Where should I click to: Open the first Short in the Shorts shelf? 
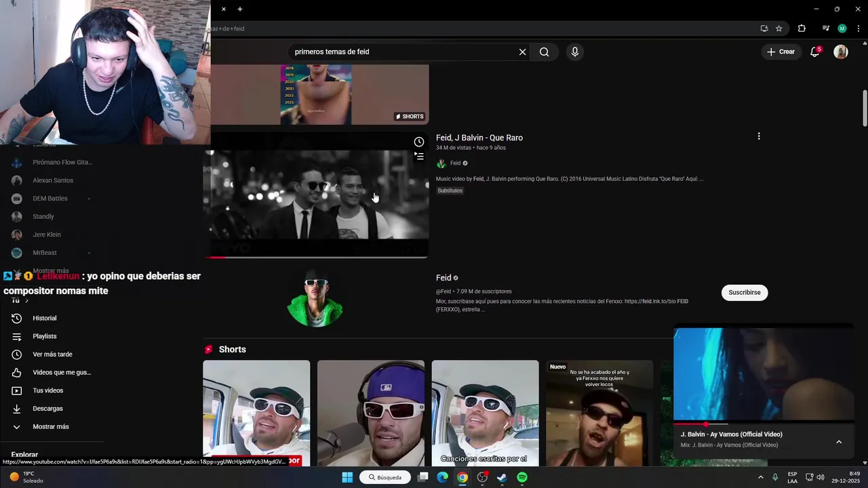tap(256, 413)
